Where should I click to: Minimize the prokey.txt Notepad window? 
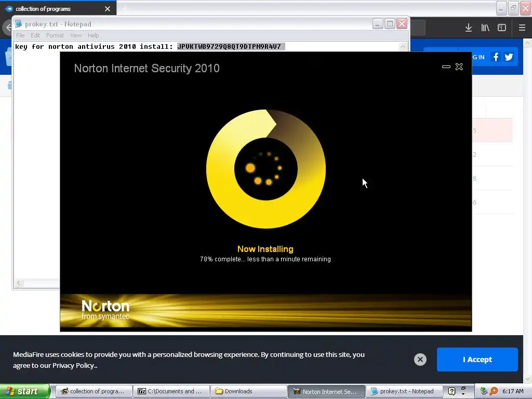pyautogui.click(x=378, y=24)
